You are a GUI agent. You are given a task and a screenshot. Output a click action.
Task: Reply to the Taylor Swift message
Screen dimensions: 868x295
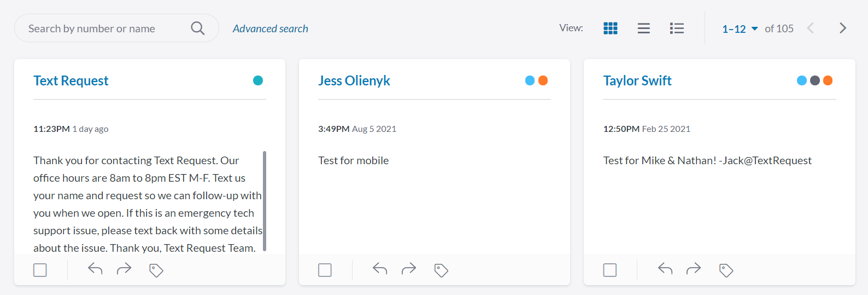click(665, 269)
